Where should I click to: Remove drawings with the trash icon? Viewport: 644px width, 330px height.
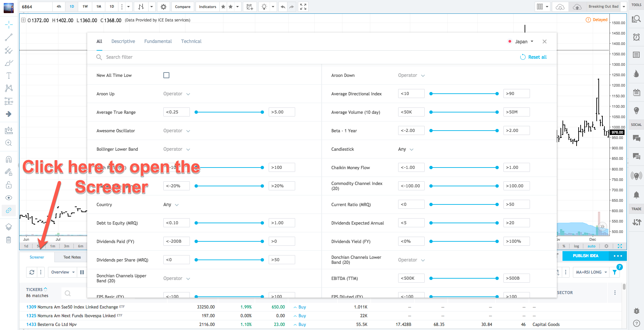tap(9, 240)
